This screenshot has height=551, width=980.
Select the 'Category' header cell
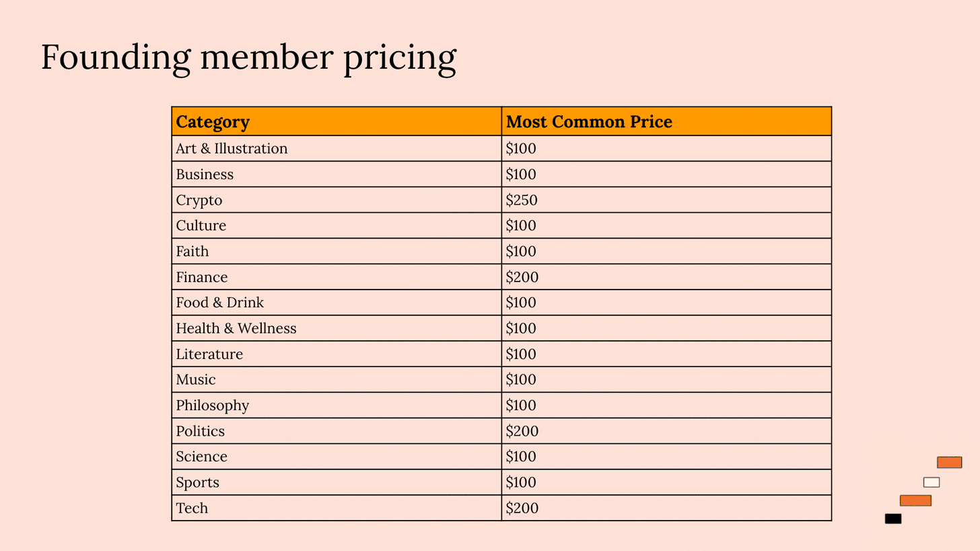[x=337, y=121]
